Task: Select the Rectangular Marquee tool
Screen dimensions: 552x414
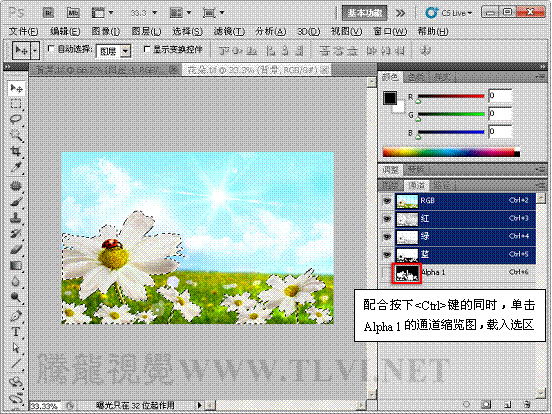Action: (x=15, y=104)
